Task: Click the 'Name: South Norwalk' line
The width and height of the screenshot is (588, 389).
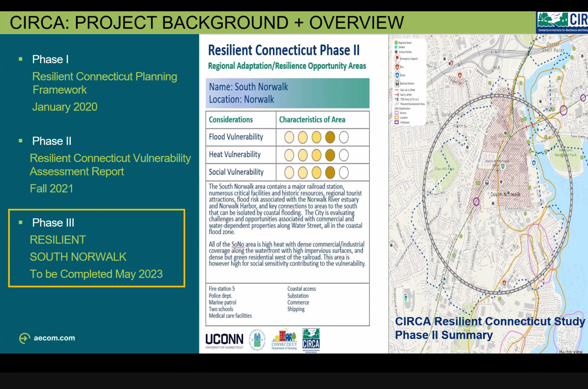Action: [x=248, y=87]
